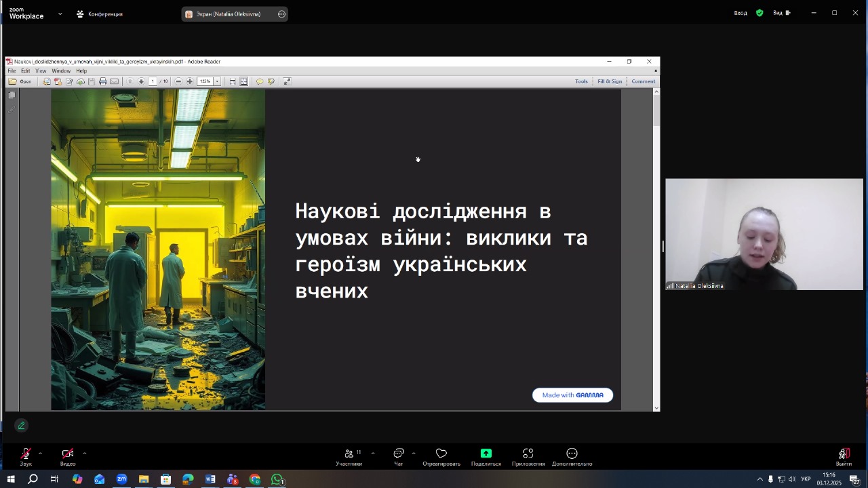Open the Fill & Sign pane
This screenshot has height=488, width=868.
pyautogui.click(x=609, y=81)
